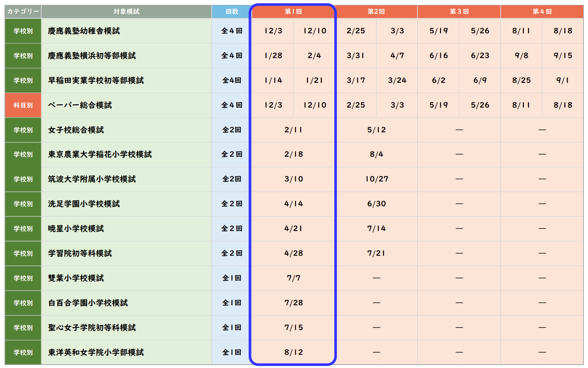Screen dimensions: 588x368
Task: Select date 8/25 in 早稲田実業 row
Action: point(521,81)
